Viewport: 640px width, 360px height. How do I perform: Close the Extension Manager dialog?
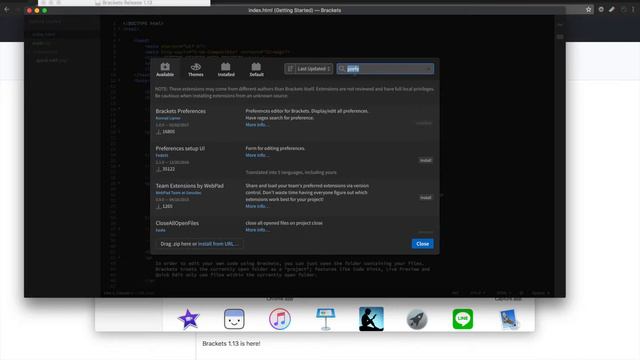pyautogui.click(x=422, y=244)
